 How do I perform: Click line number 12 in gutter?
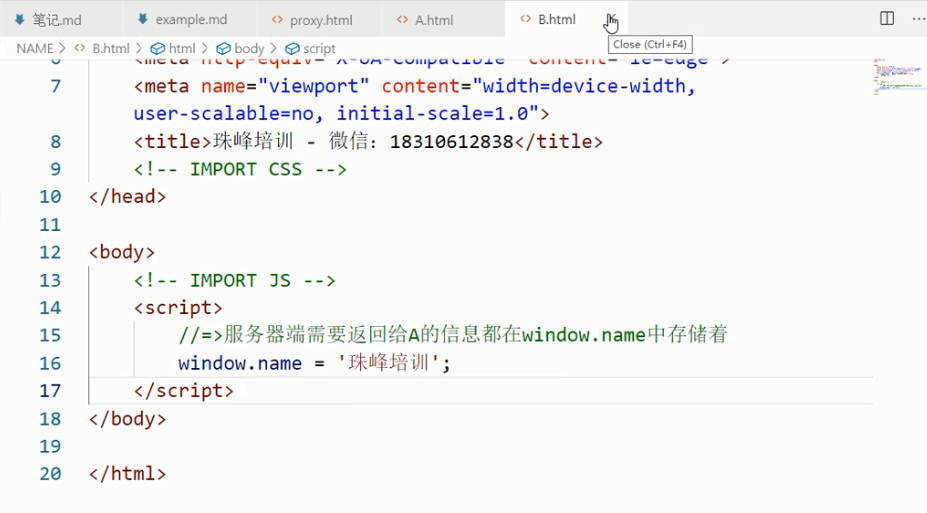pyautogui.click(x=50, y=252)
